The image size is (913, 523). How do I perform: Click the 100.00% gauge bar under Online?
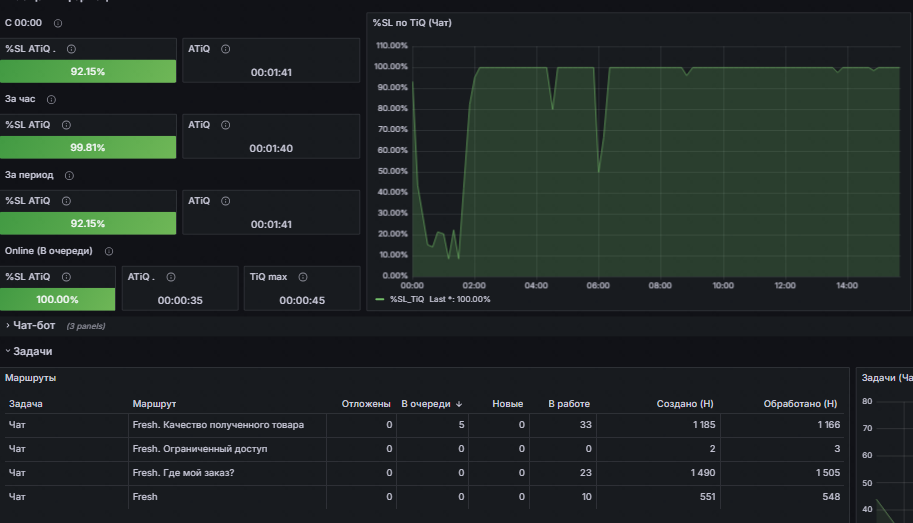[57, 299]
